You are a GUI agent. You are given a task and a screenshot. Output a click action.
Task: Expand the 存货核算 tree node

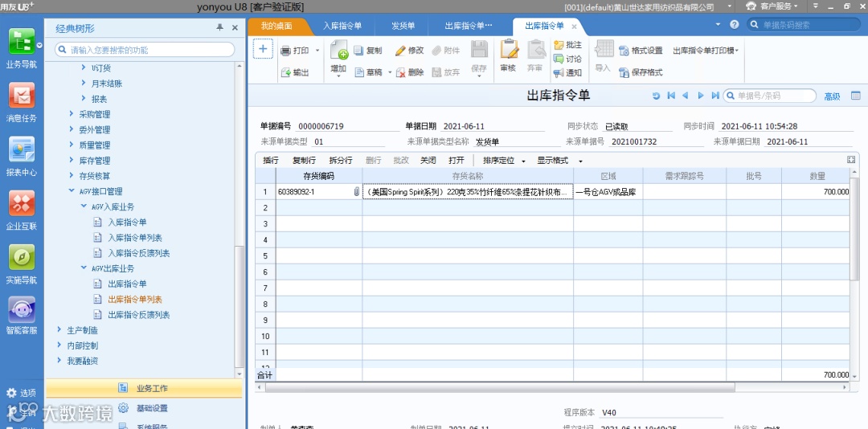72,175
